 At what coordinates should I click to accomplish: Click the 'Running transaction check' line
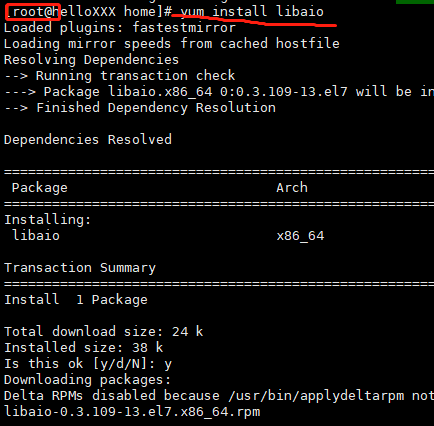(x=120, y=76)
